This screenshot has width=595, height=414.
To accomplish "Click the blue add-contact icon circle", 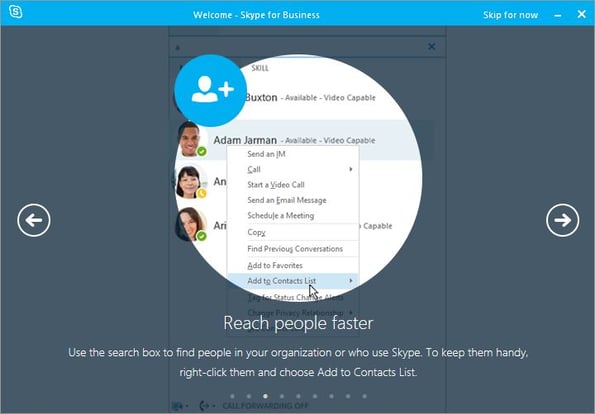I will pos(211,90).
